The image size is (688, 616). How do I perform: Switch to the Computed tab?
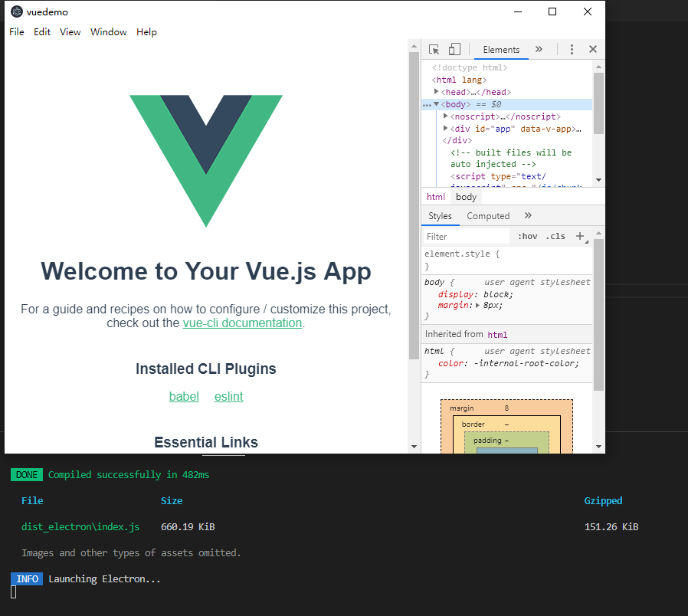pyautogui.click(x=488, y=215)
